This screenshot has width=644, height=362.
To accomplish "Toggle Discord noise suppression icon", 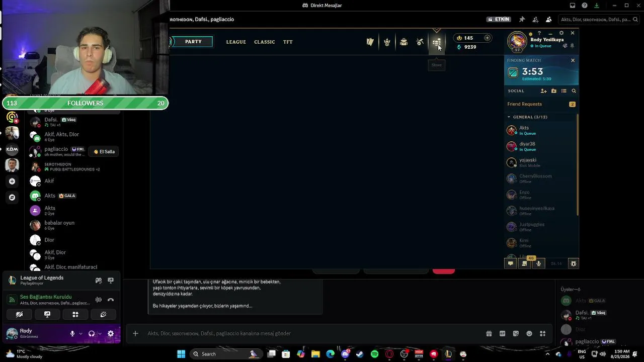I will [99, 300].
